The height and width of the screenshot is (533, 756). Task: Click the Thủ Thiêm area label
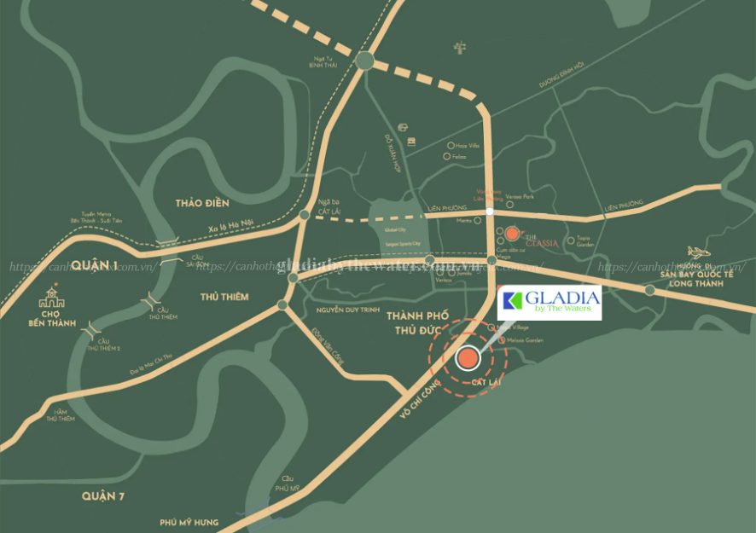(224, 297)
